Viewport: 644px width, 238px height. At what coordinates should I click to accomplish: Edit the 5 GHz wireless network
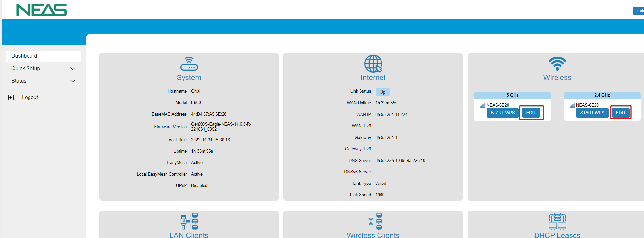531,113
